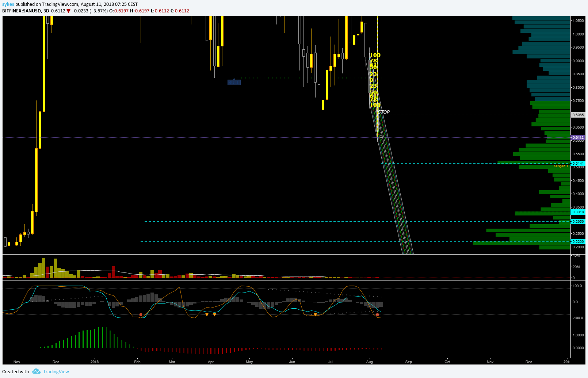Select the longest green volume profile bar at 0.2209
This screenshot has height=378, width=588.
[522, 243]
